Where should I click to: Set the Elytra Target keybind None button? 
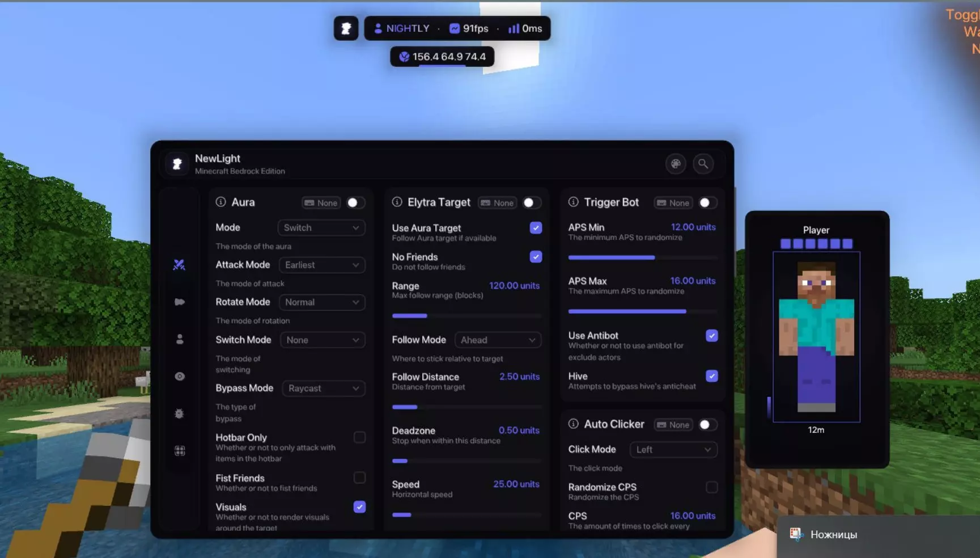(498, 202)
